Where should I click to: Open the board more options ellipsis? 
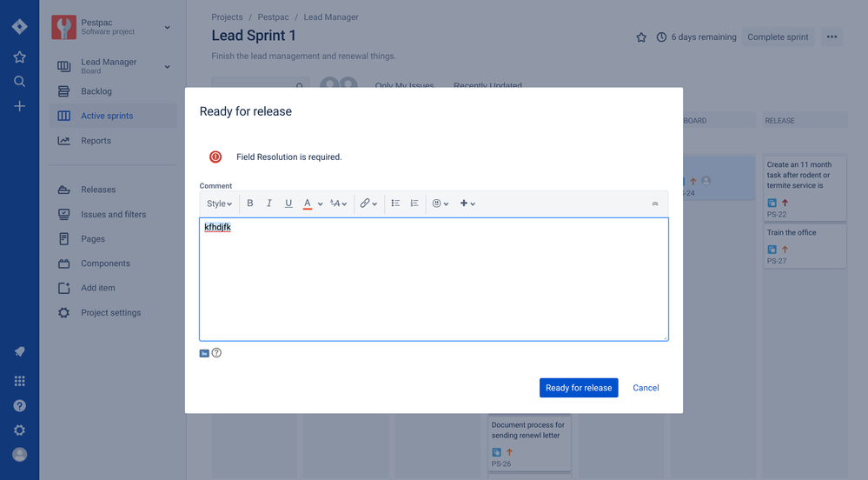coord(832,37)
